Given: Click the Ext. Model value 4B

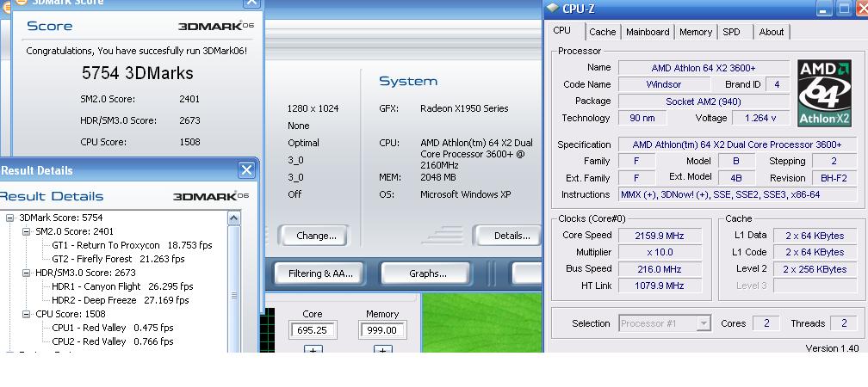Looking at the screenshot, I should click(735, 178).
